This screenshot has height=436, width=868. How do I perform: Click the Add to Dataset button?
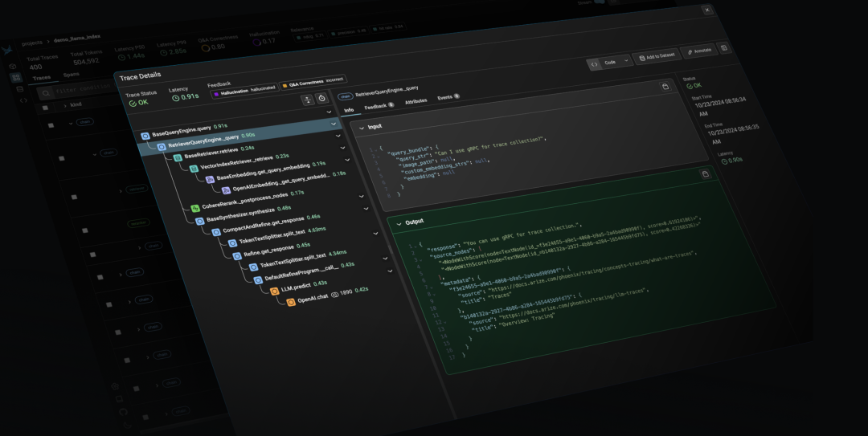(x=657, y=56)
